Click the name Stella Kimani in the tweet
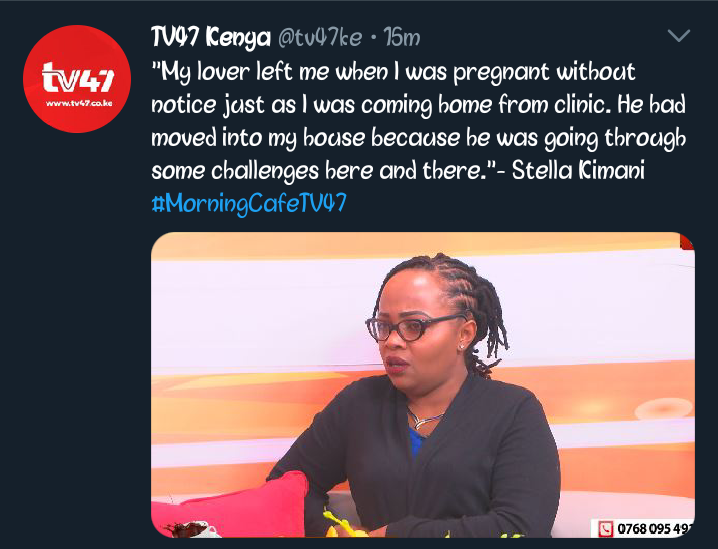Screen dimensions: 718x549 pos(578,170)
